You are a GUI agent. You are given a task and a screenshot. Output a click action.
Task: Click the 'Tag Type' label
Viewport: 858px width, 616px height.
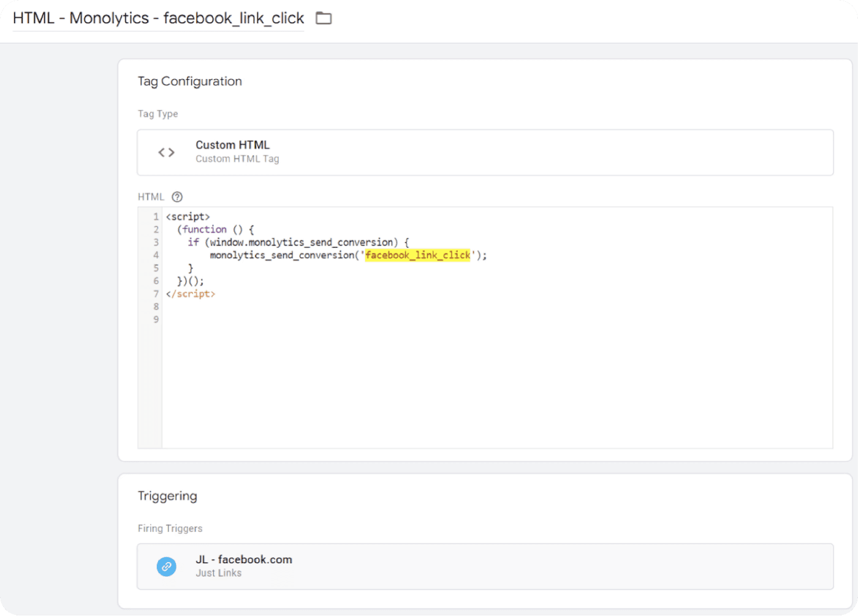(x=158, y=114)
